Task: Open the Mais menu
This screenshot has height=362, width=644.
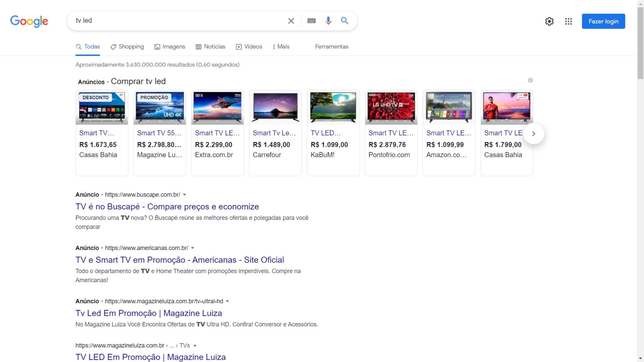Action: point(281,47)
